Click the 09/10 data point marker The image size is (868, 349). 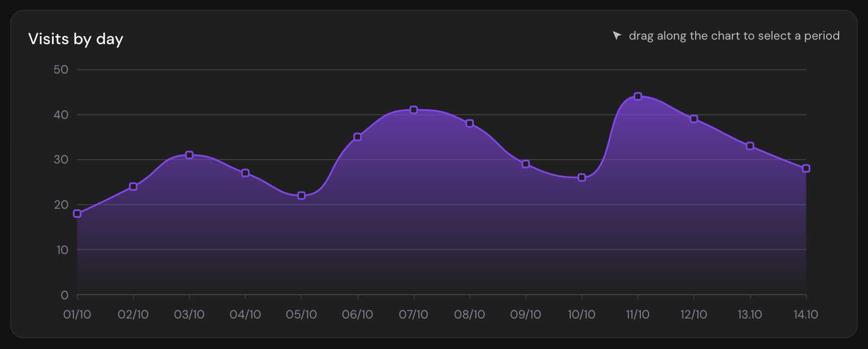pos(526,164)
